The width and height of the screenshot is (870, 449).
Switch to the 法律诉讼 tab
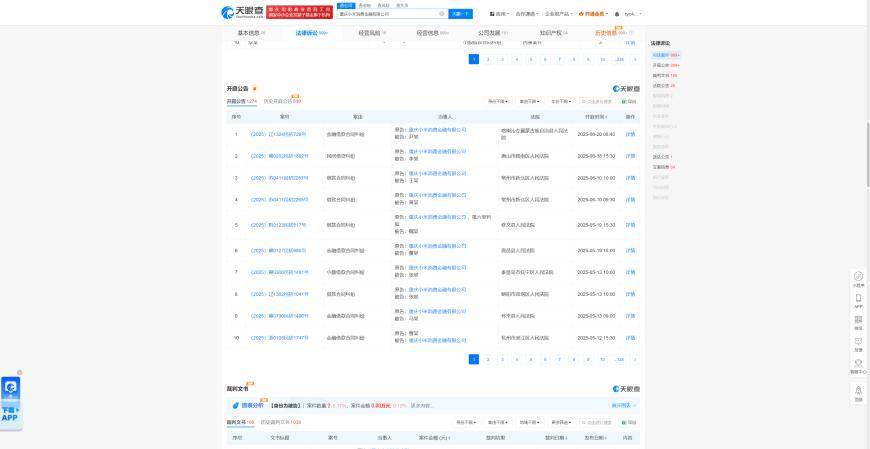pyautogui.click(x=312, y=33)
